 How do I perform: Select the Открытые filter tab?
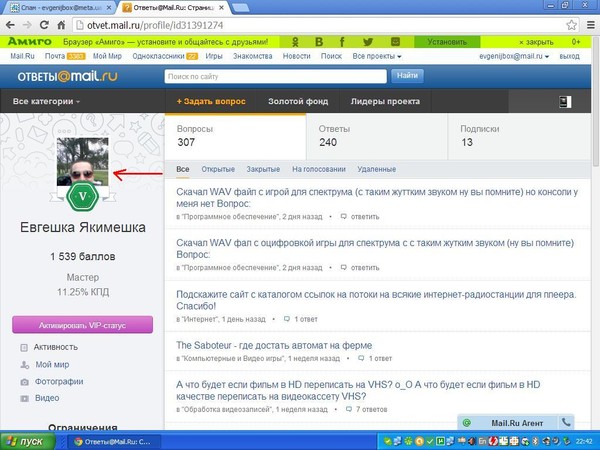[x=218, y=169]
